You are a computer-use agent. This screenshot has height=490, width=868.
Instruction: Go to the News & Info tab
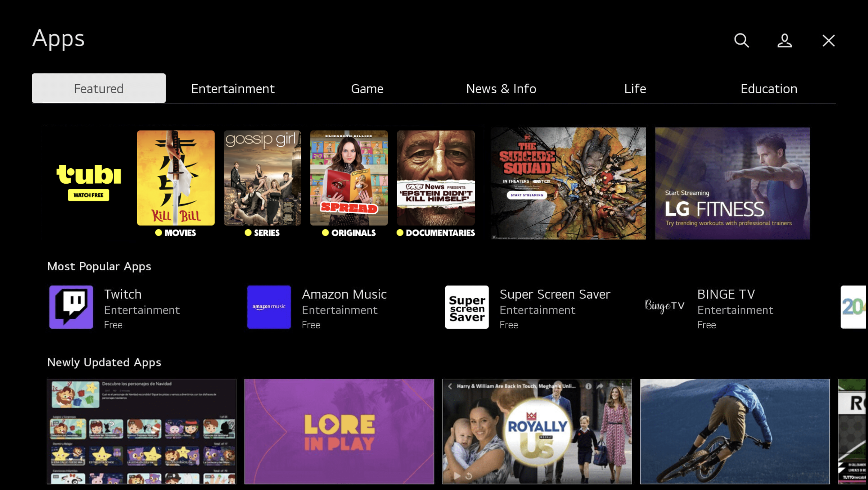(501, 88)
